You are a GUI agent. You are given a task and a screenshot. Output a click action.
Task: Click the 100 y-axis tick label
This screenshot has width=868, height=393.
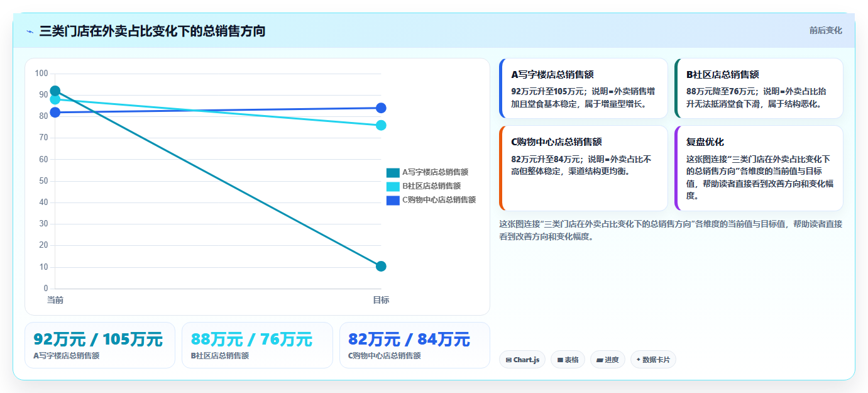41,74
